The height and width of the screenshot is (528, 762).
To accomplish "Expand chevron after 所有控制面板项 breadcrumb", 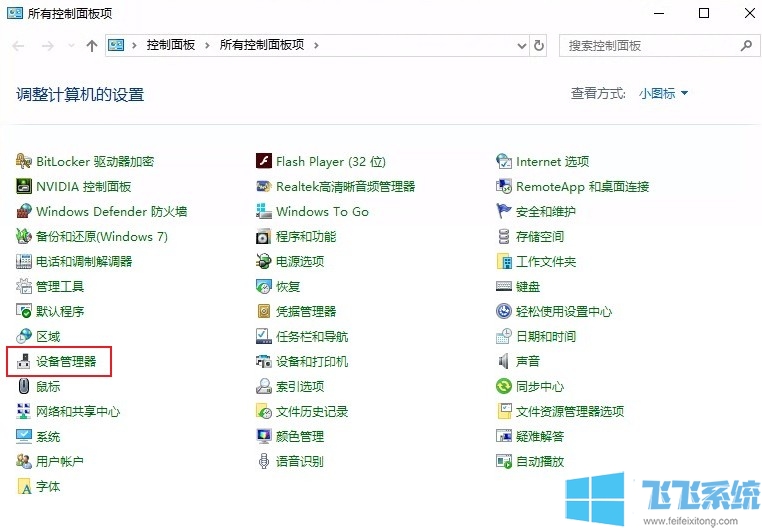I will click(x=316, y=46).
